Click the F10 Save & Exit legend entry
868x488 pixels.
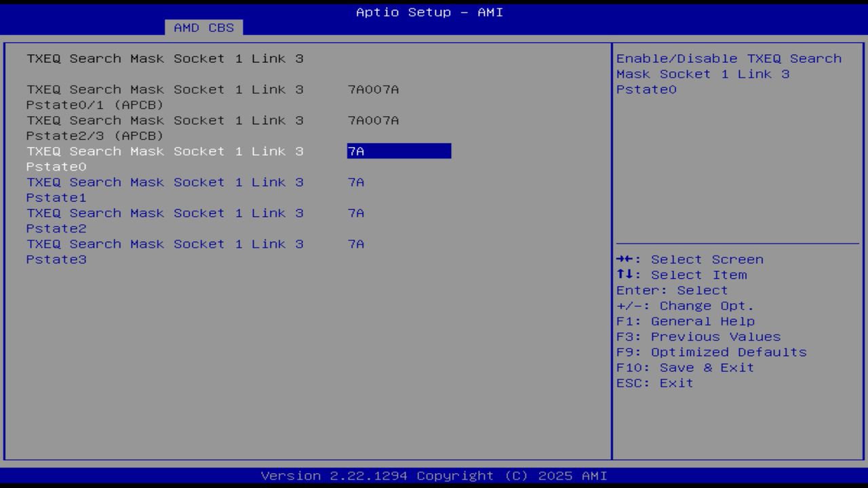coord(684,367)
